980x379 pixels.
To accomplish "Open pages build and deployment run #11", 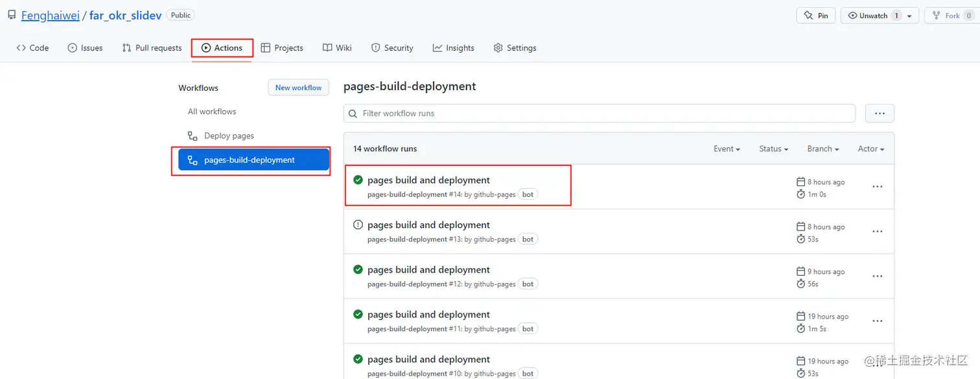I will 428,314.
